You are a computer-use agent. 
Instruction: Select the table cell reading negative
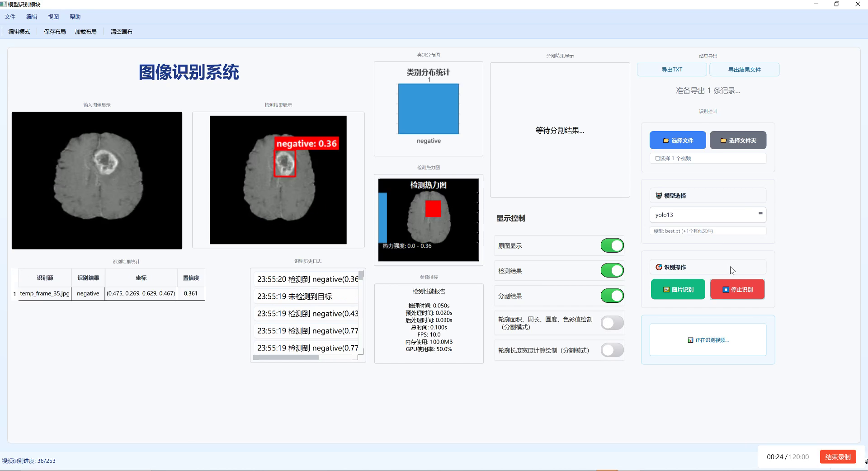point(88,293)
